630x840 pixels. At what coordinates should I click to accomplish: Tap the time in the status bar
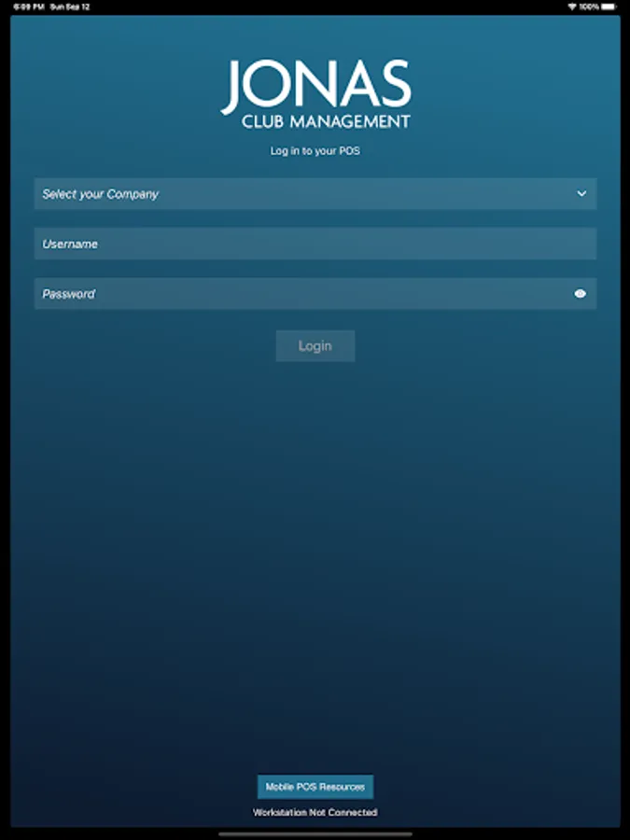28,7
